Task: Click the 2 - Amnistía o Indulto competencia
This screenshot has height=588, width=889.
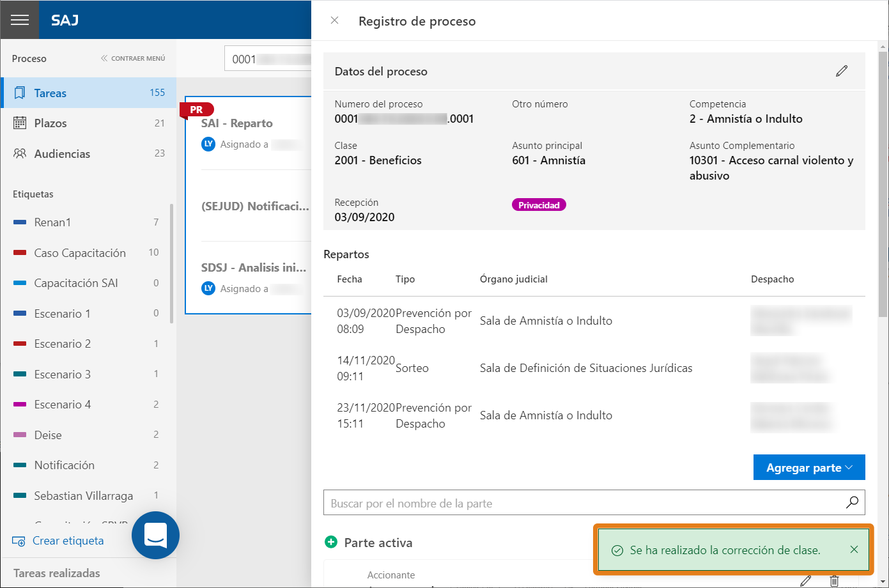Action: click(746, 119)
